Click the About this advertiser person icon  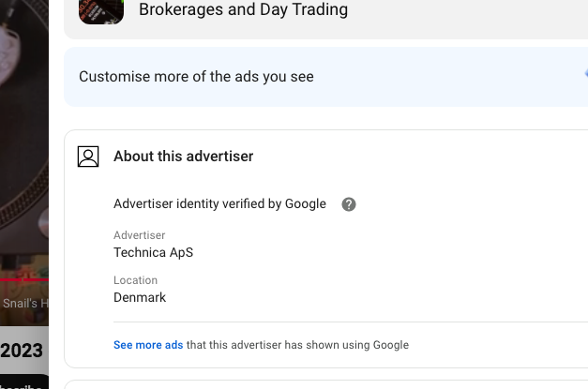pos(88,157)
